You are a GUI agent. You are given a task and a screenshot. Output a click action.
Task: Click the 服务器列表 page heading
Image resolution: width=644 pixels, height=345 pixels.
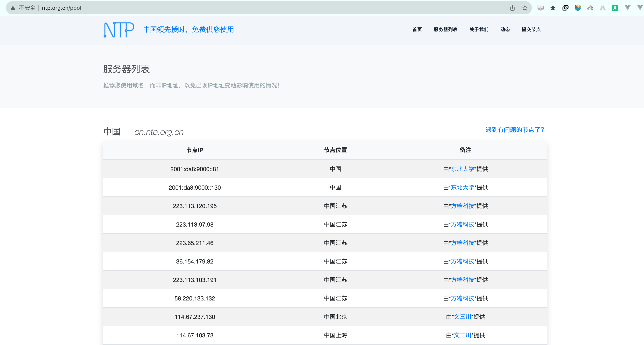[126, 69]
